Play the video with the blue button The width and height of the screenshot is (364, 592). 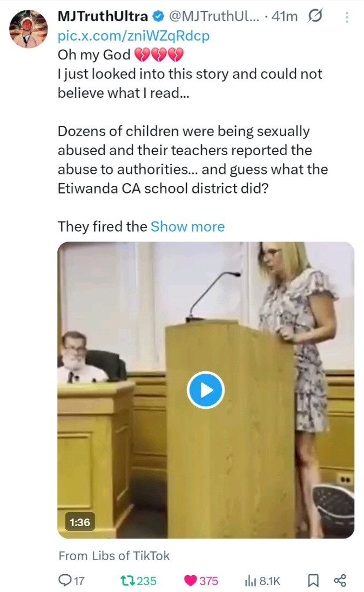(x=206, y=390)
